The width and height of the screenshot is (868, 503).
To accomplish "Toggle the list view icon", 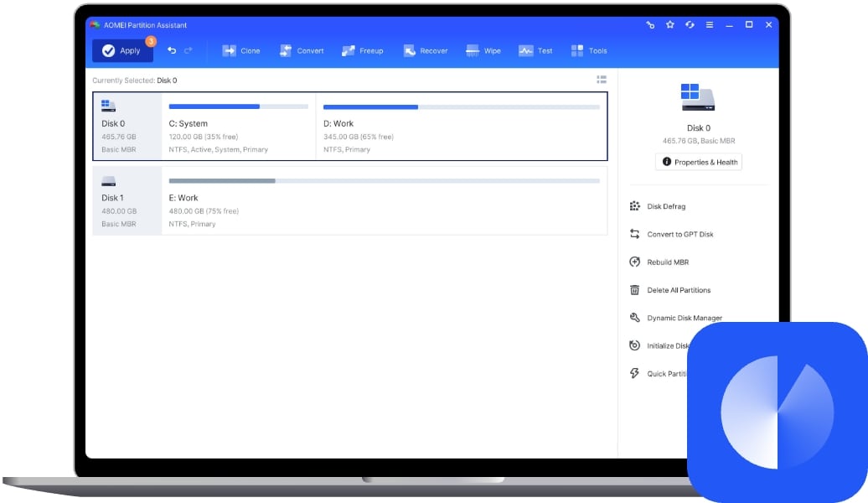I will 602,80.
